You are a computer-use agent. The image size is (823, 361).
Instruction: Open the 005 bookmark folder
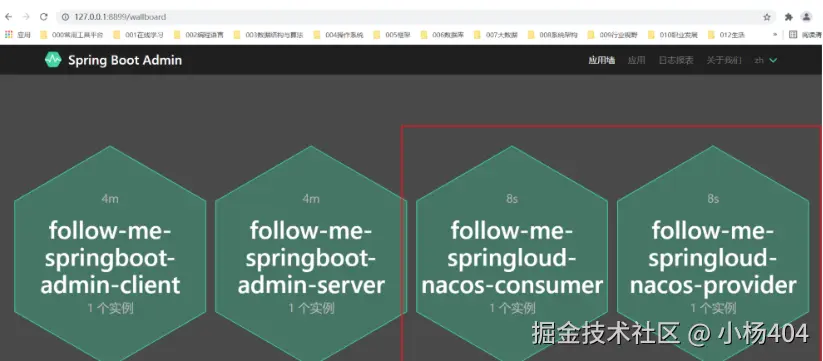pos(392,35)
